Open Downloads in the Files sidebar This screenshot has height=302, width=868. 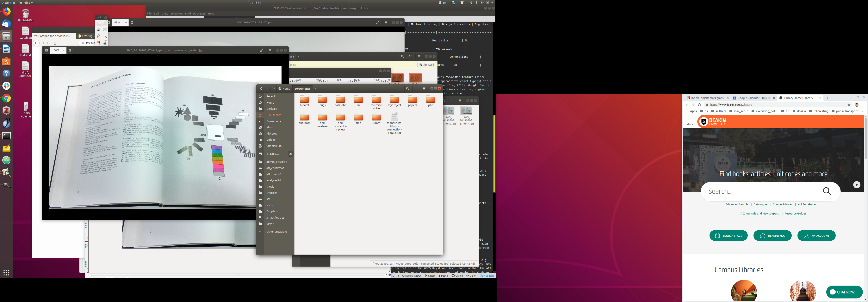click(273, 121)
